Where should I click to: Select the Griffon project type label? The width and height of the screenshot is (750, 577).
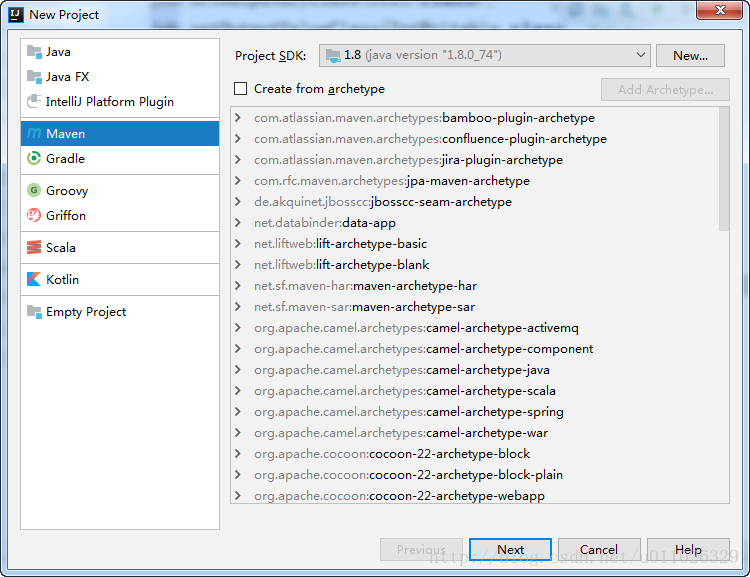click(x=66, y=215)
